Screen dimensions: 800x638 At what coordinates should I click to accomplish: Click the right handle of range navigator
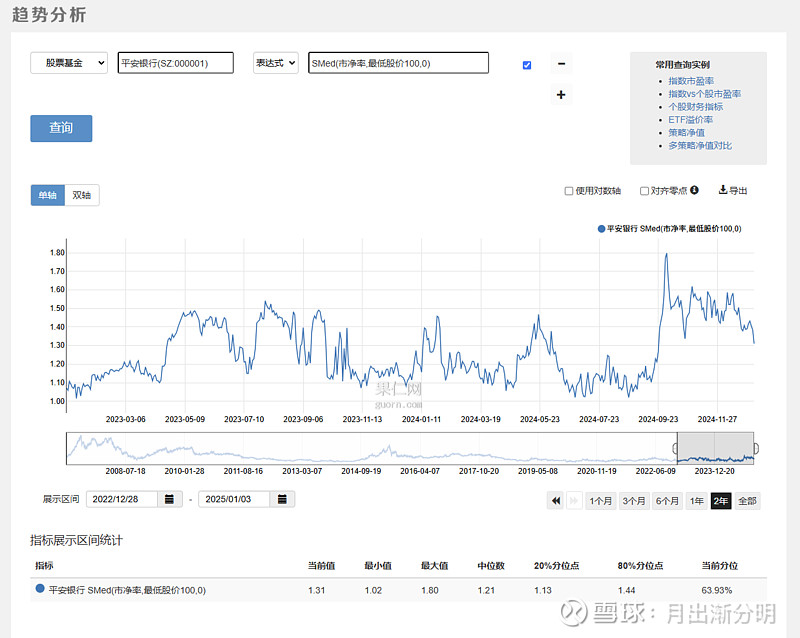(755, 448)
